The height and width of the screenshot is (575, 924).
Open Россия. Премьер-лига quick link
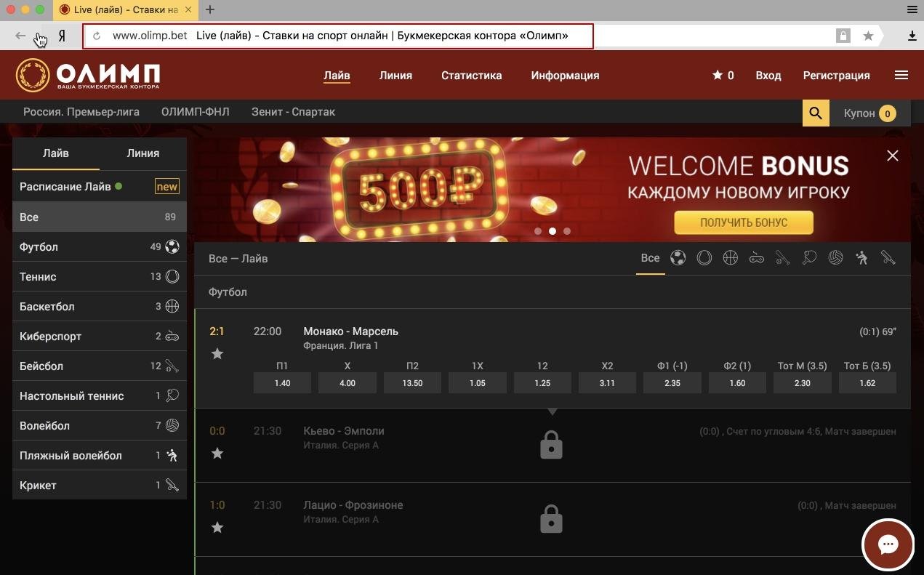(x=81, y=112)
